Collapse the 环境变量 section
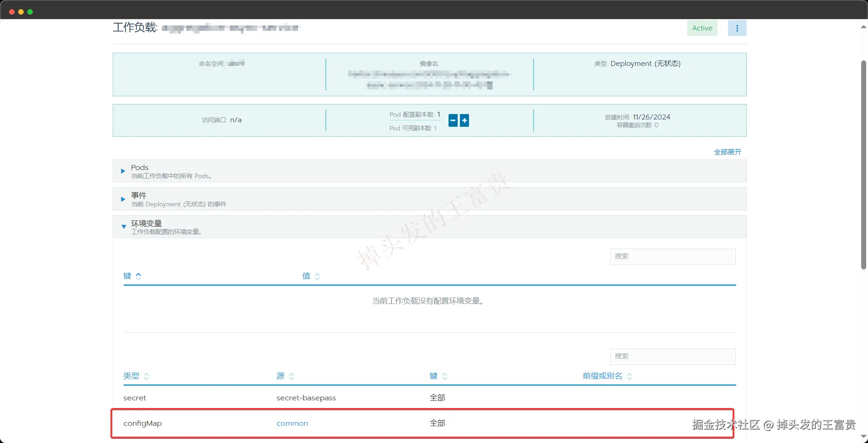This screenshot has height=443, width=868. point(124,227)
